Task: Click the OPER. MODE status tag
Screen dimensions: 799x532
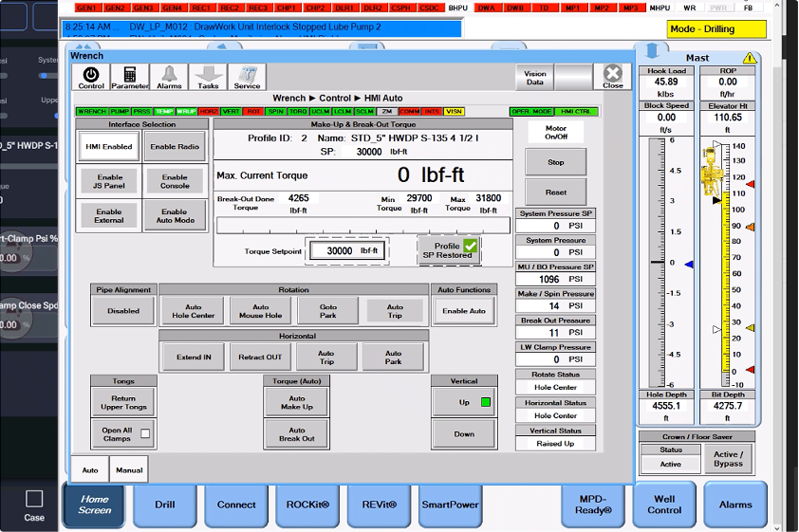Action: tap(531, 112)
